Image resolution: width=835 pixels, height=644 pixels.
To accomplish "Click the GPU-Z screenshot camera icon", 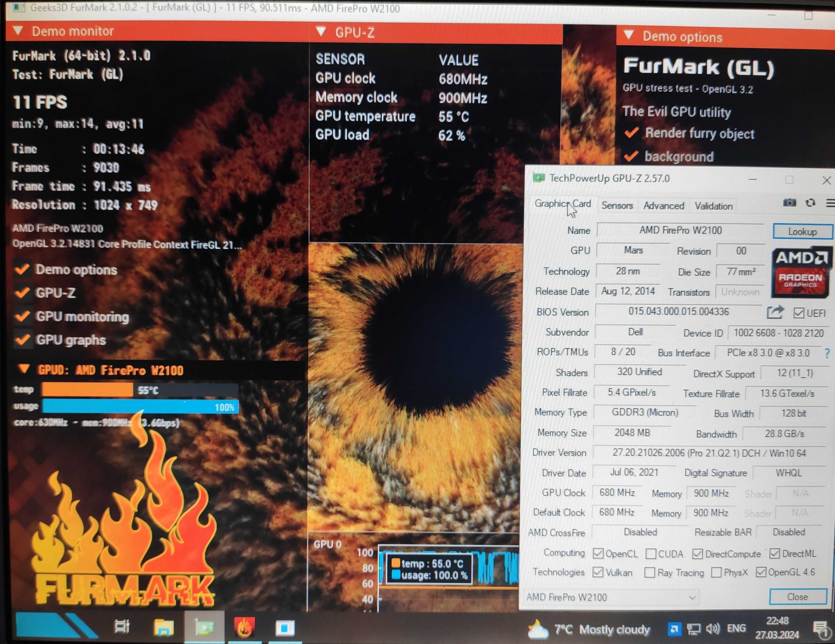I will point(789,203).
